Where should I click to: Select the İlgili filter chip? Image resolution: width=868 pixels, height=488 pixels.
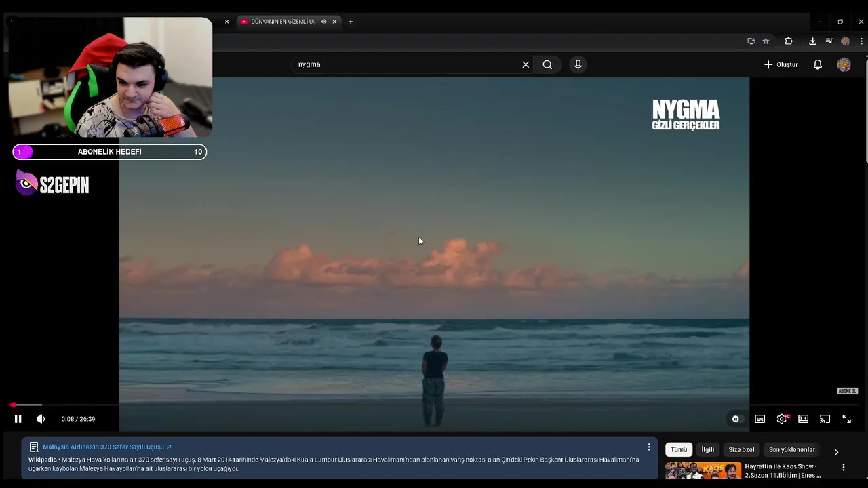point(707,450)
